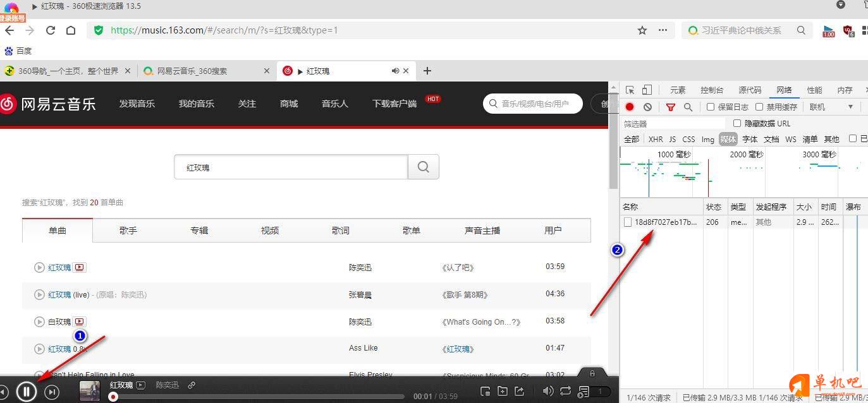
Task: Open 发现音乐 in the top navigation
Action: pyautogui.click(x=137, y=104)
